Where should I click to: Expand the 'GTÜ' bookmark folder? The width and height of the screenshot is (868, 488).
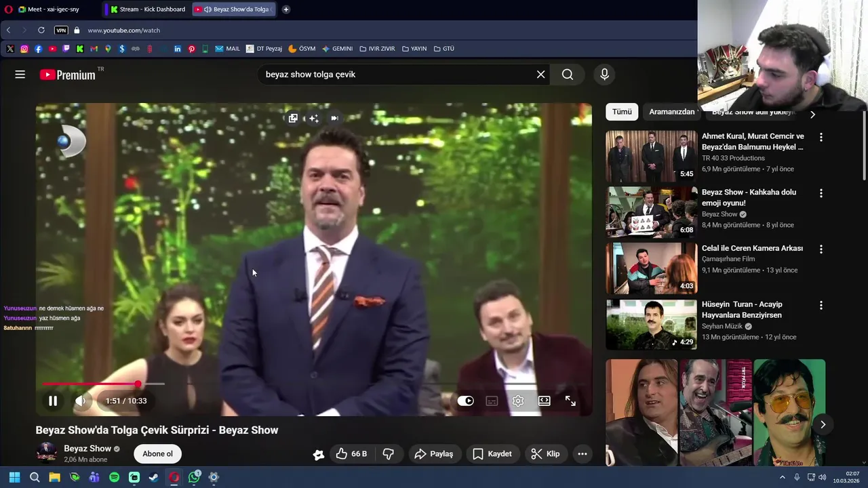(x=443, y=49)
